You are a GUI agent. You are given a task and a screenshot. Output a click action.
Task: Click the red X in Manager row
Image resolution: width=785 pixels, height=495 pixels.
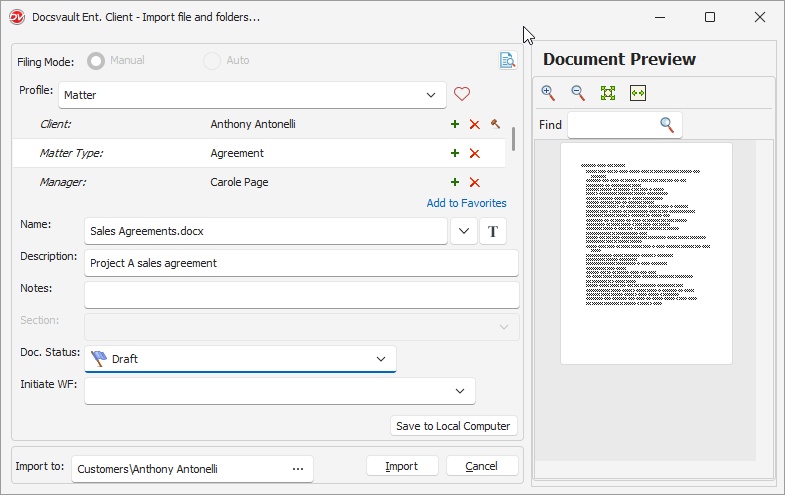point(475,183)
